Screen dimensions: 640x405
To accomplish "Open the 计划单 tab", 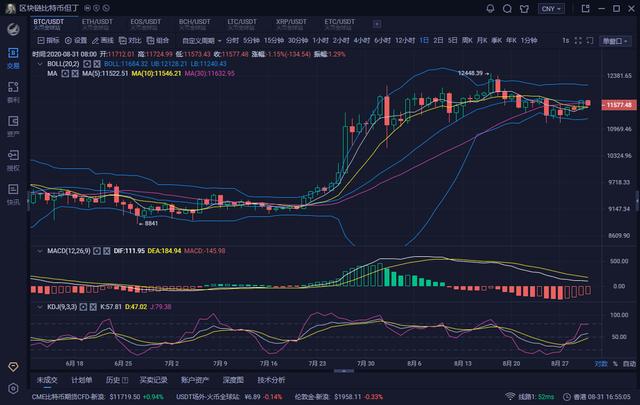I will [82, 380].
